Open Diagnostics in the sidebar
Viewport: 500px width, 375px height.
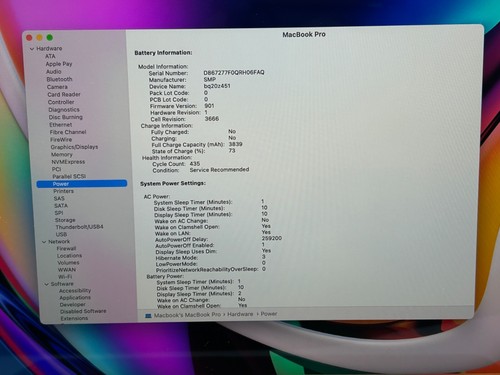coord(64,109)
